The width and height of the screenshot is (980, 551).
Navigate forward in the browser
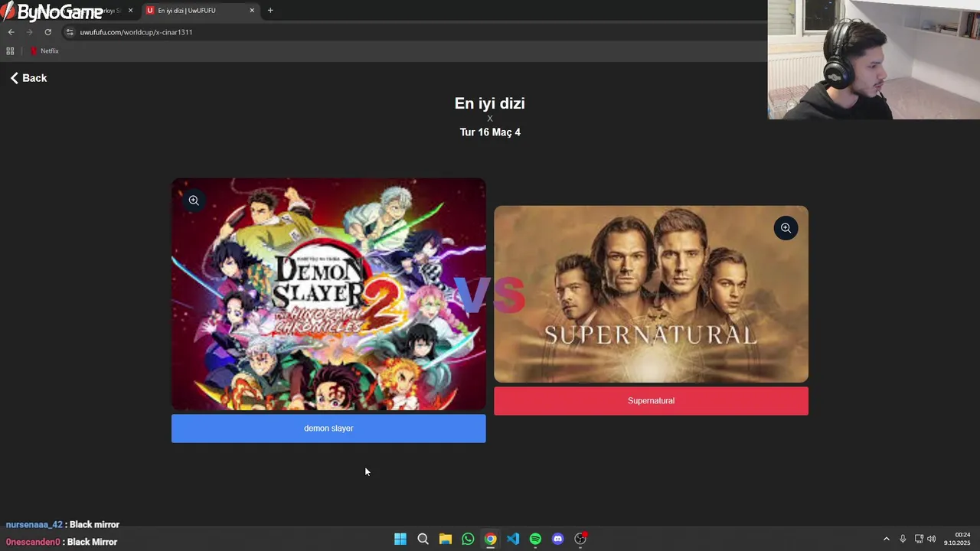(x=30, y=32)
